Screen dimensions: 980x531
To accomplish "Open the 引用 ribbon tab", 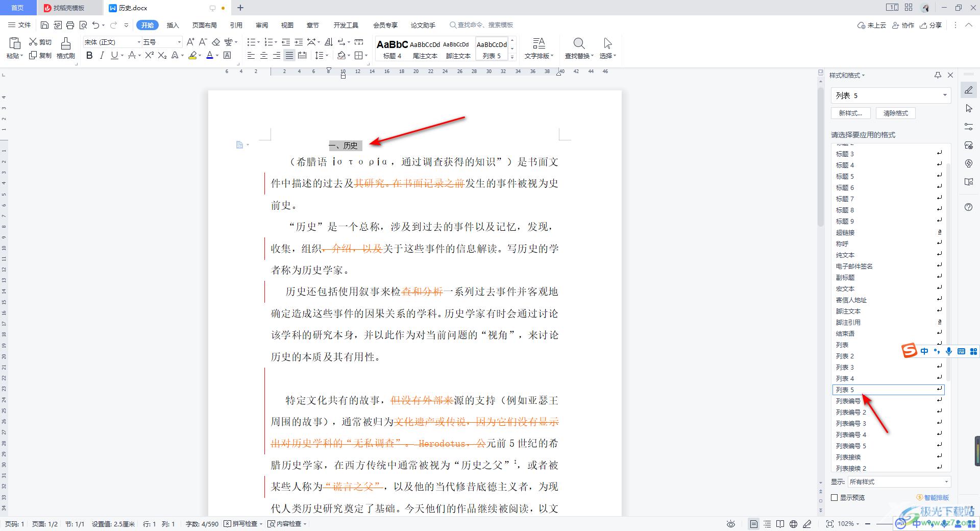I will pyautogui.click(x=236, y=25).
